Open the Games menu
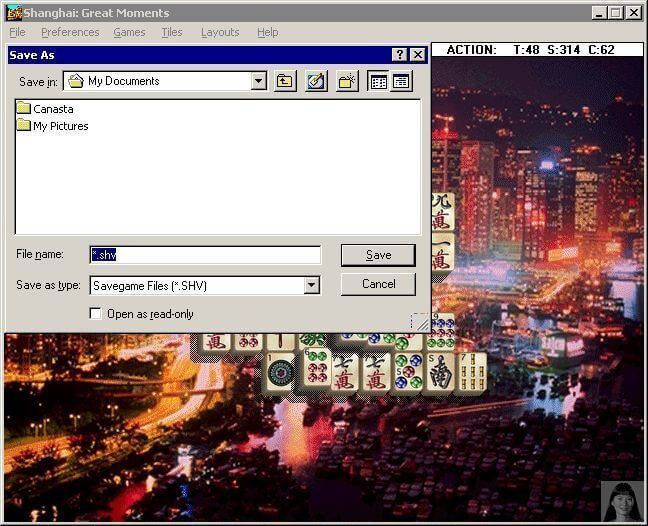648x526 pixels. point(129,32)
